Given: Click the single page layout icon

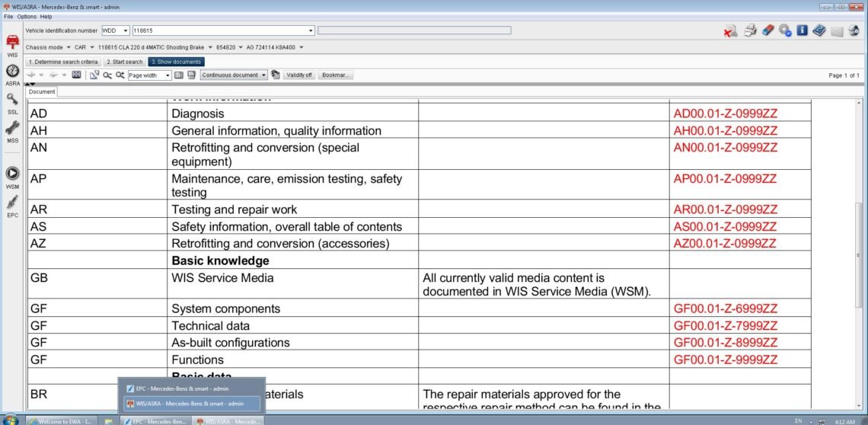Looking at the screenshot, I should (179, 75).
